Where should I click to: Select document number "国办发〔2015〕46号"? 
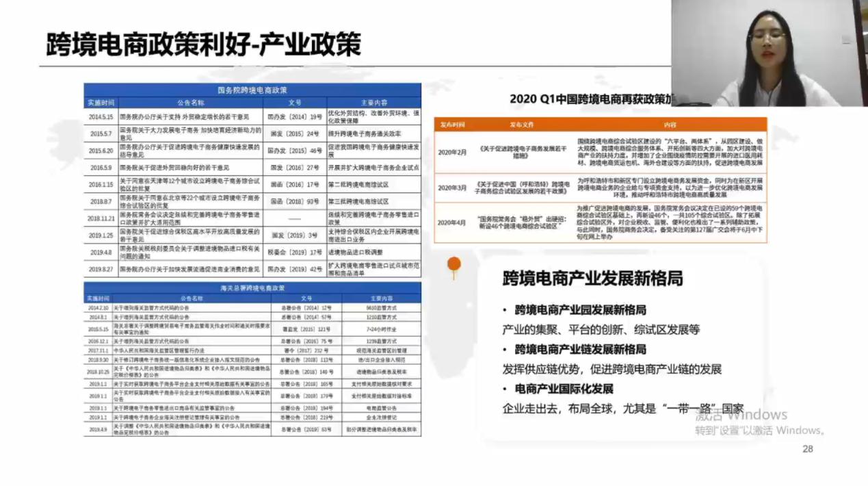[295, 151]
